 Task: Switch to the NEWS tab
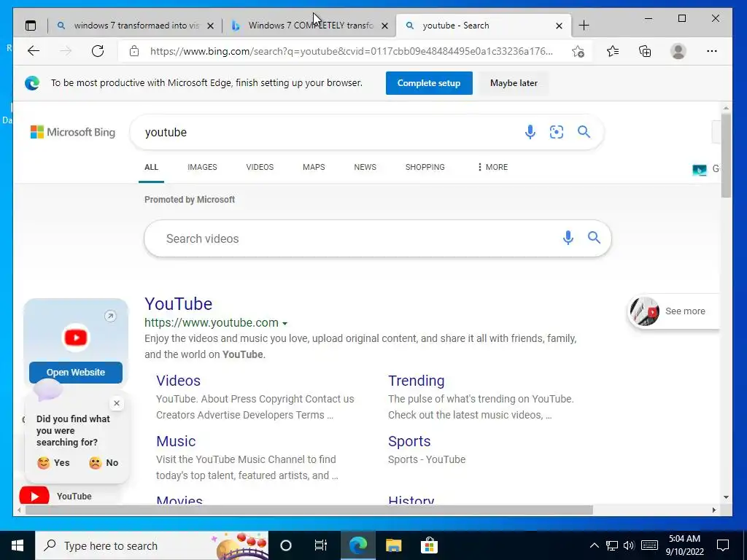[365, 167]
